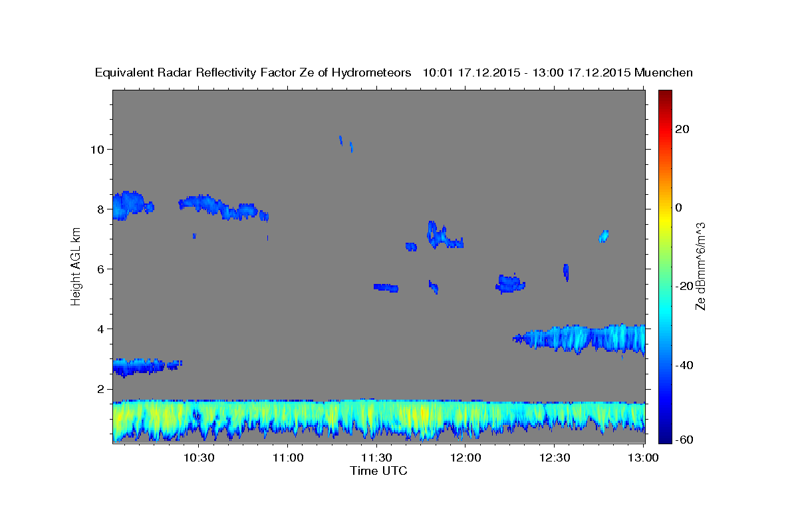The height and width of the screenshot is (532, 798).
Task: Click the colorbar value -40
Action: coord(684,364)
